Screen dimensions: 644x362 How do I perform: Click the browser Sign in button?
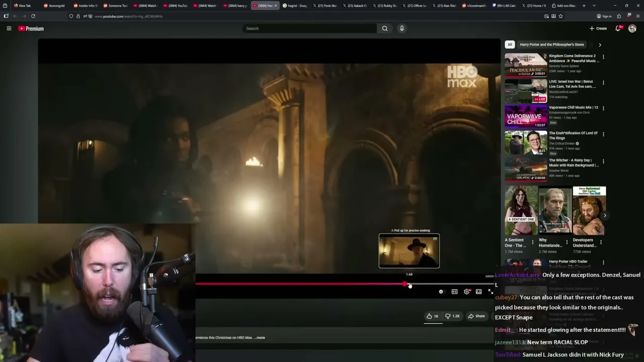click(604, 16)
